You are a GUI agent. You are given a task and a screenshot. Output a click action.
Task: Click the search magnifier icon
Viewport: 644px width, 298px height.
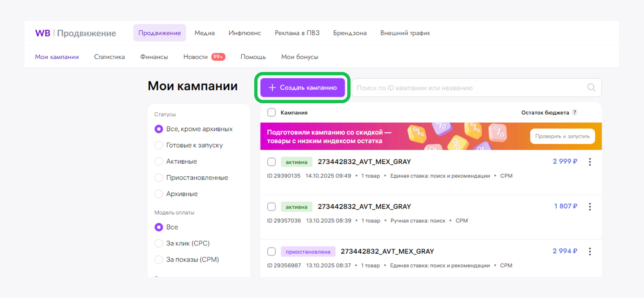click(x=591, y=88)
